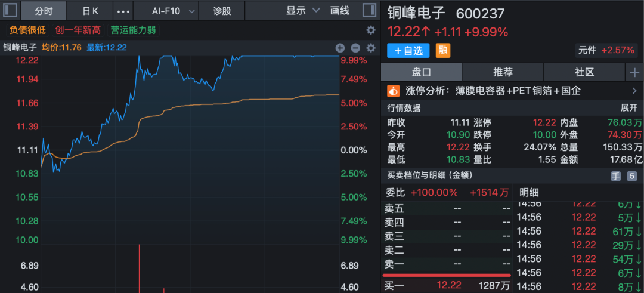This screenshot has height=293, width=644.
Task: Click the 卖一 ask row
Action: (x=447, y=263)
